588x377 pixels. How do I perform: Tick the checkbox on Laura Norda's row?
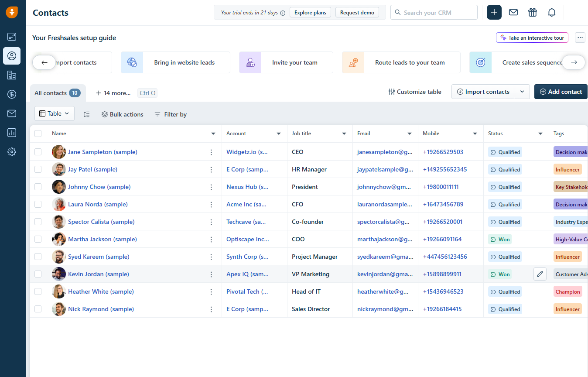(38, 204)
